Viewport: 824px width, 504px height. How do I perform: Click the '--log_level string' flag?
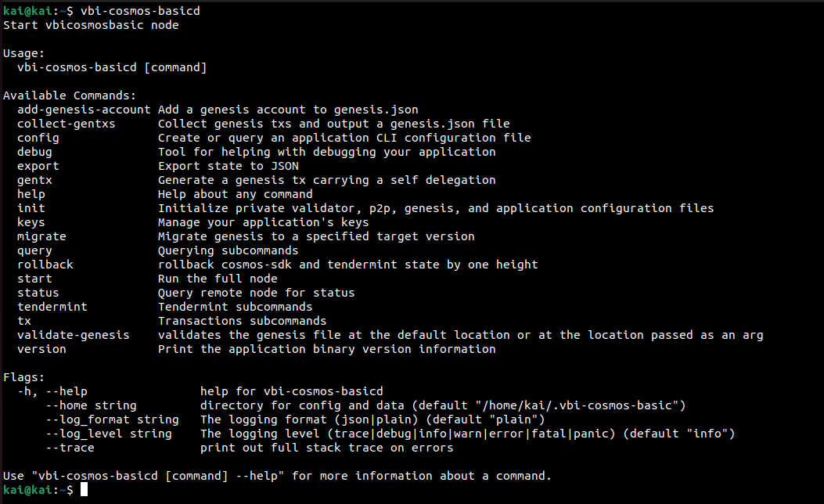point(108,434)
